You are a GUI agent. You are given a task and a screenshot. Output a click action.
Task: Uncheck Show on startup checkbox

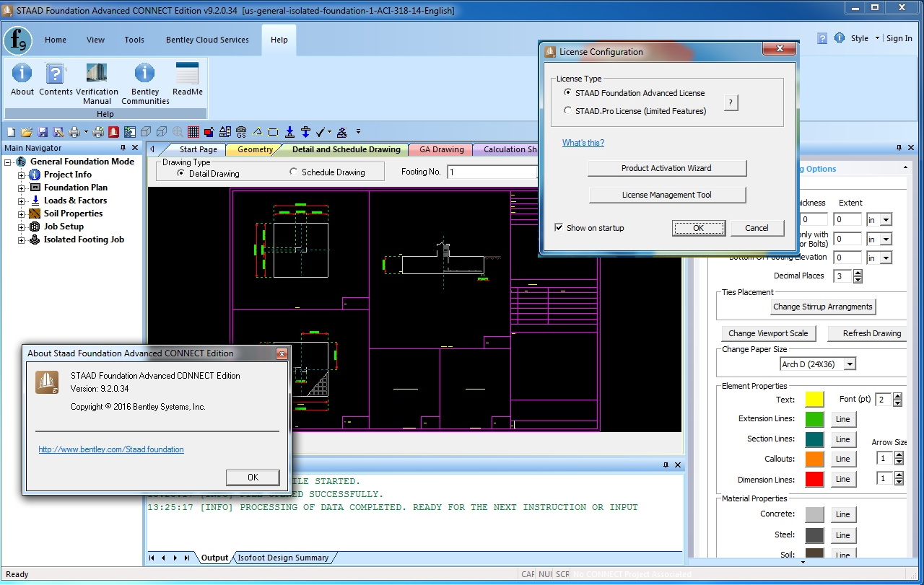[559, 228]
